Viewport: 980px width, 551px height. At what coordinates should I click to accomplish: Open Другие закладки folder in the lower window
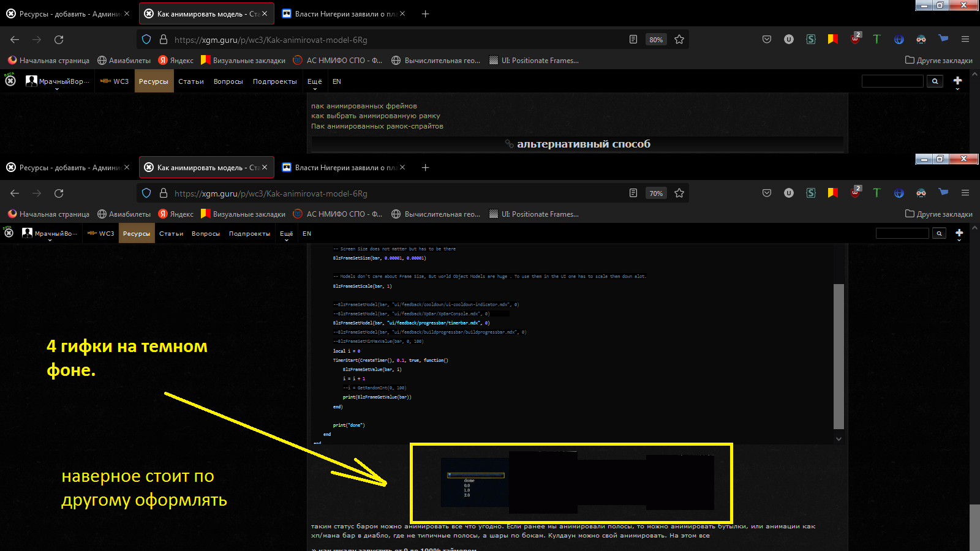939,214
